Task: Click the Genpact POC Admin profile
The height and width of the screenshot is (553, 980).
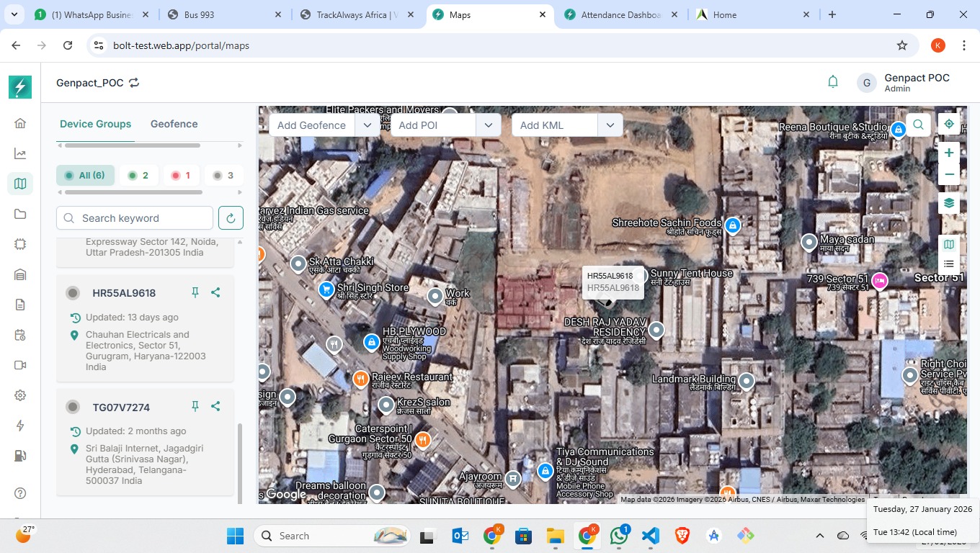Action: coord(904,83)
